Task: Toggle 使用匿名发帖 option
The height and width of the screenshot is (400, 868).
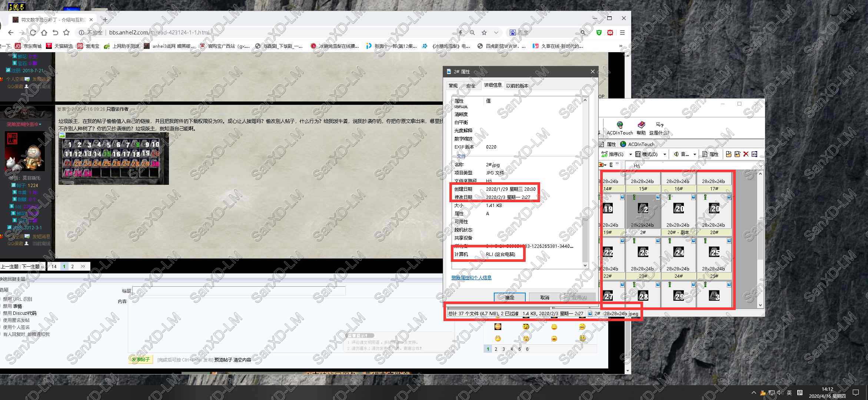Action: [x=16, y=320]
